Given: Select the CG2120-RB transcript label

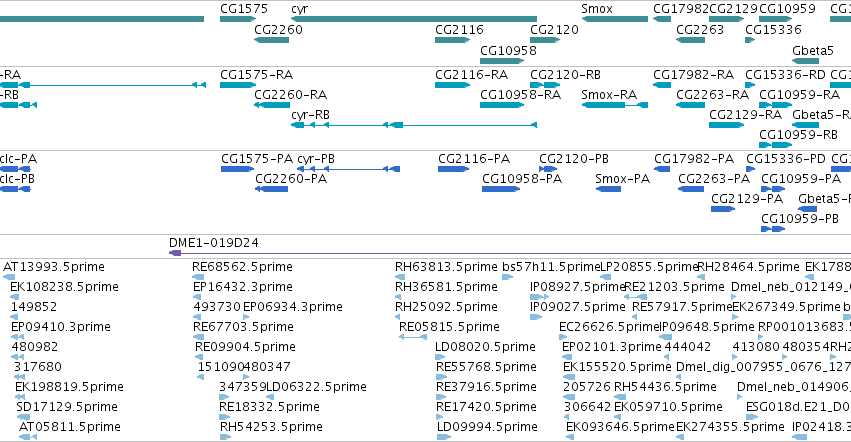Looking at the screenshot, I should click(x=566, y=74).
